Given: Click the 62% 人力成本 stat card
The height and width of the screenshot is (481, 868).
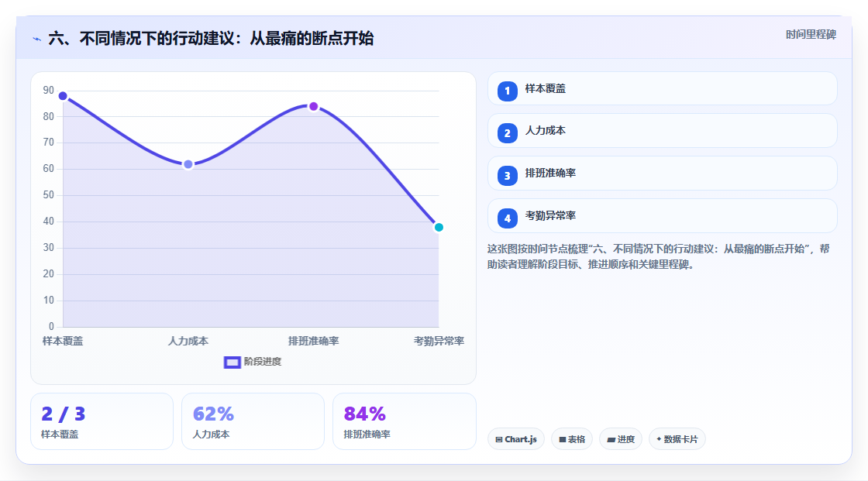Looking at the screenshot, I should coord(253,421).
